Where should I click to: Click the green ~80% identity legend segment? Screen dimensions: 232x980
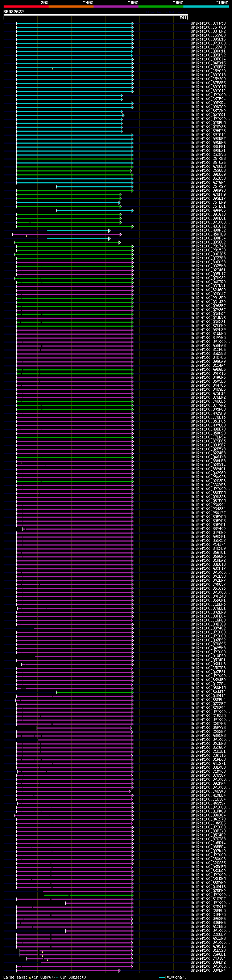point(161,7)
